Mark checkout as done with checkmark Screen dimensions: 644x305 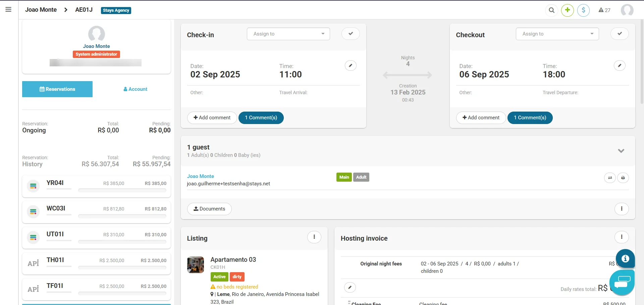(x=620, y=34)
